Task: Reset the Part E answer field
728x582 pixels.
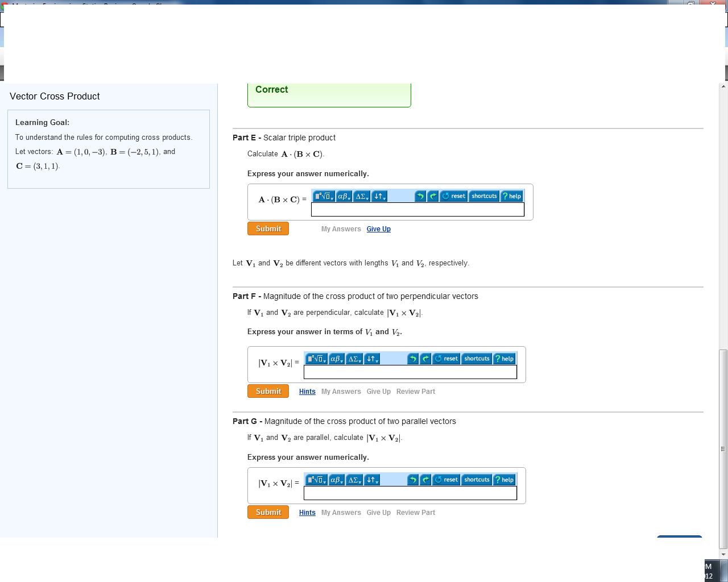Action: (454, 196)
